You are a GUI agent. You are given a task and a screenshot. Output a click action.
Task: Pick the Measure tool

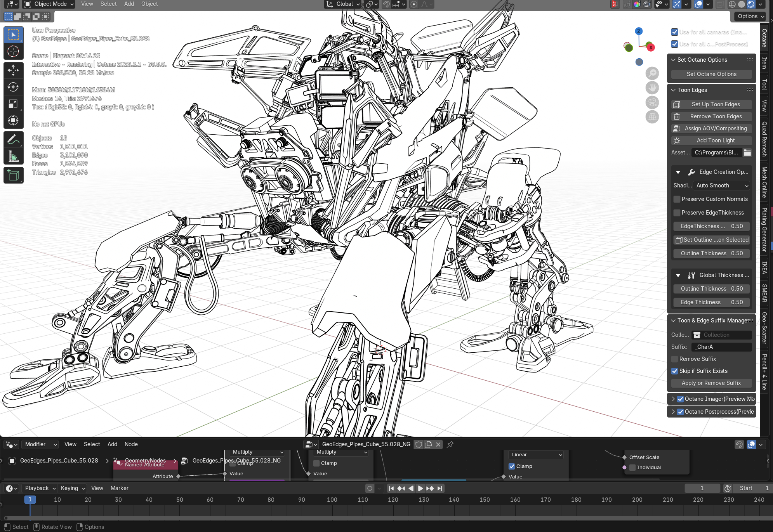pos(13,156)
